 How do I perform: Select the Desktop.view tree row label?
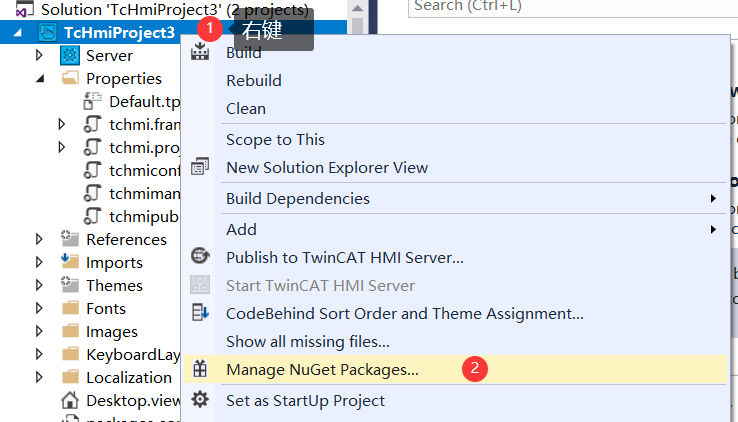133,401
